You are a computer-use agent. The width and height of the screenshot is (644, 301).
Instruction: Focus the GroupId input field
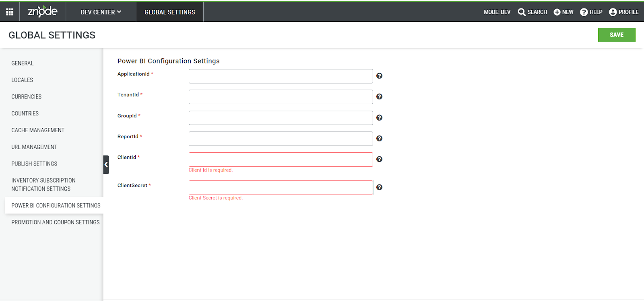[281, 118]
